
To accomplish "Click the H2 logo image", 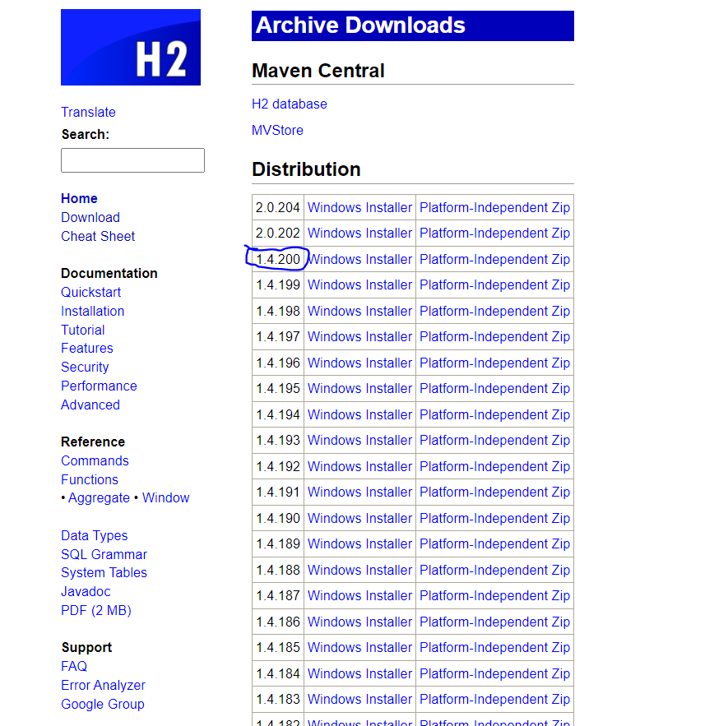I will pyautogui.click(x=131, y=48).
